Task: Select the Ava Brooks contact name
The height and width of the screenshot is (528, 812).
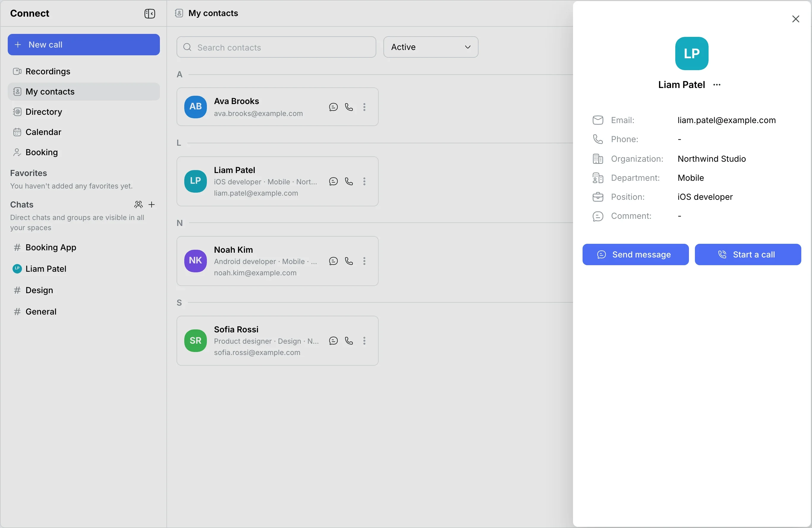Action: (x=236, y=101)
